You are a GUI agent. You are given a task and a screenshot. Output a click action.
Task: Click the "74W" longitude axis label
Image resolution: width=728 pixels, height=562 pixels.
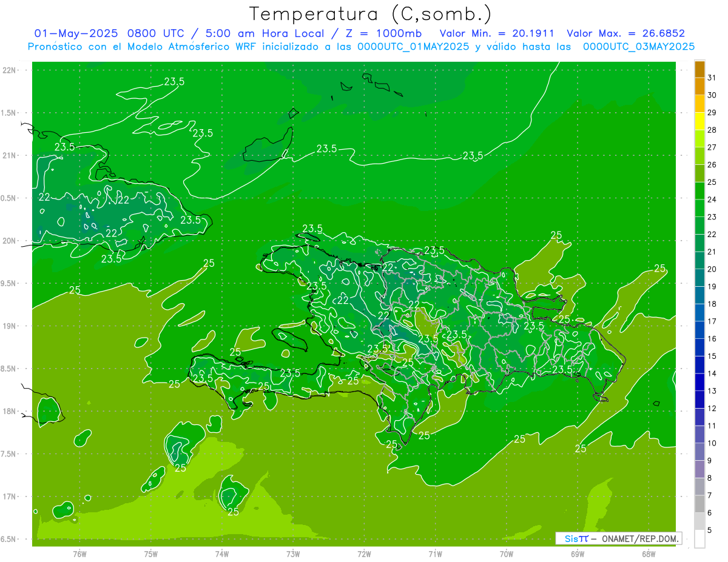click(221, 553)
